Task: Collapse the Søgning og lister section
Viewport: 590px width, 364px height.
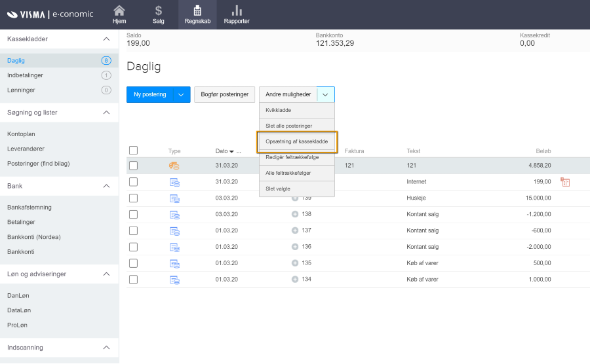Action: (106, 113)
